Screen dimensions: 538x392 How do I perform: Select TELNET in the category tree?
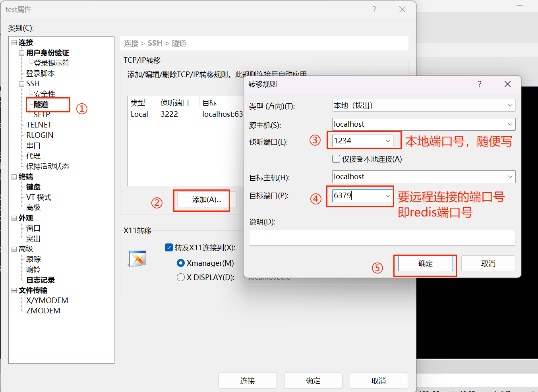click(x=39, y=125)
